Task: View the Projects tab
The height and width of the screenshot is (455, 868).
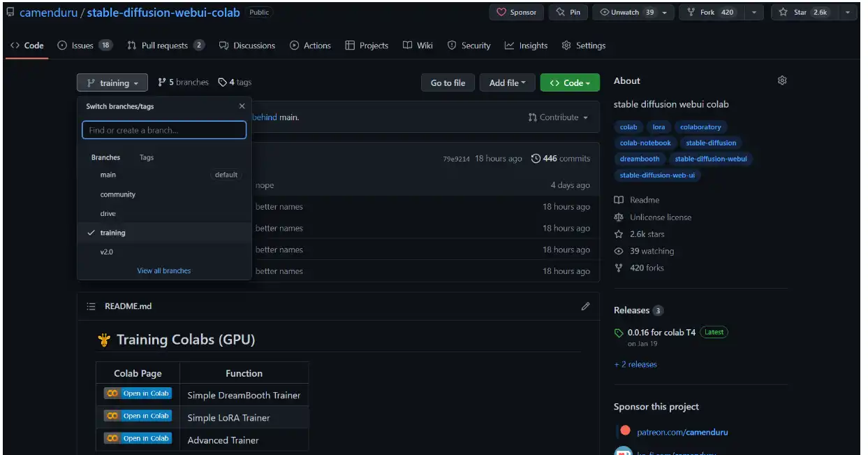Action: pos(367,45)
